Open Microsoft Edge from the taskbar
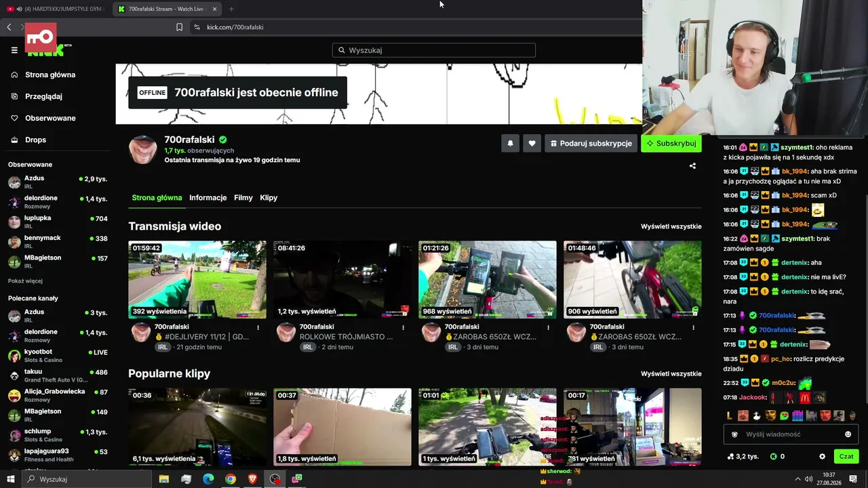 (x=208, y=479)
